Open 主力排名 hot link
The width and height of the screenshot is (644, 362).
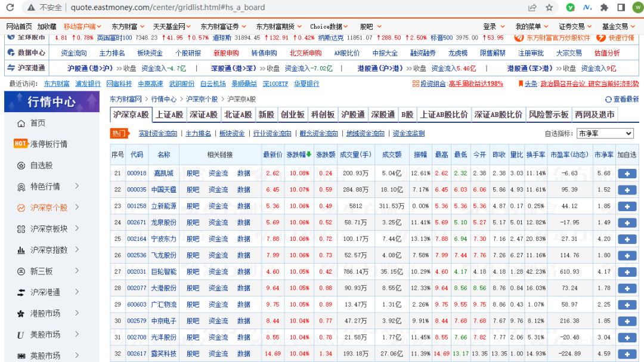[198, 134]
